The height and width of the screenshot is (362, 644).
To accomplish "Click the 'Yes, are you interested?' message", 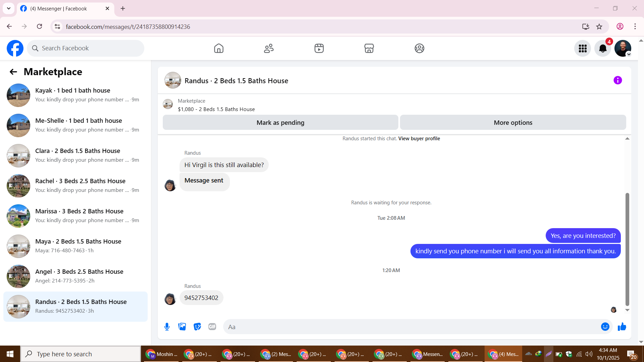I will tap(583, 236).
